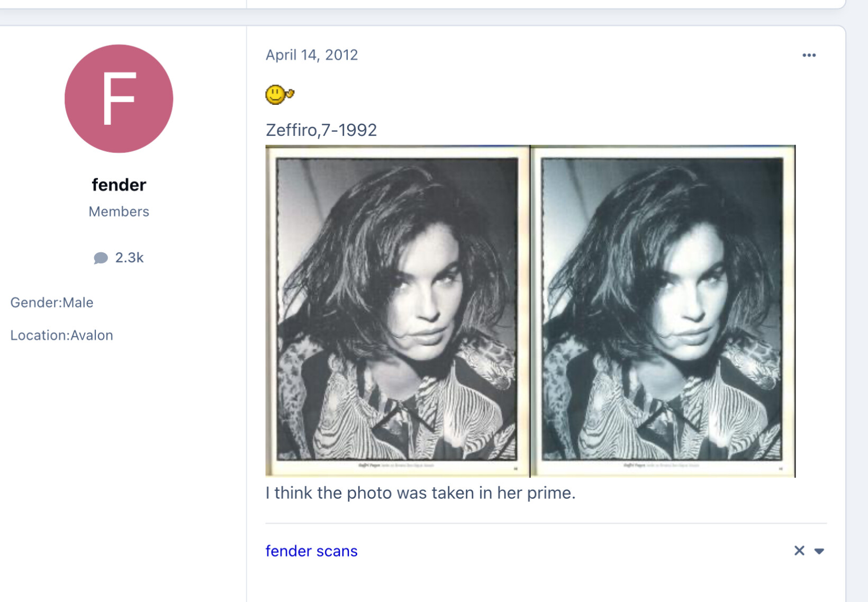Click the small printed caption under left scan
Viewport: 868px width, 602px height.
pyautogui.click(x=396, y=466)
